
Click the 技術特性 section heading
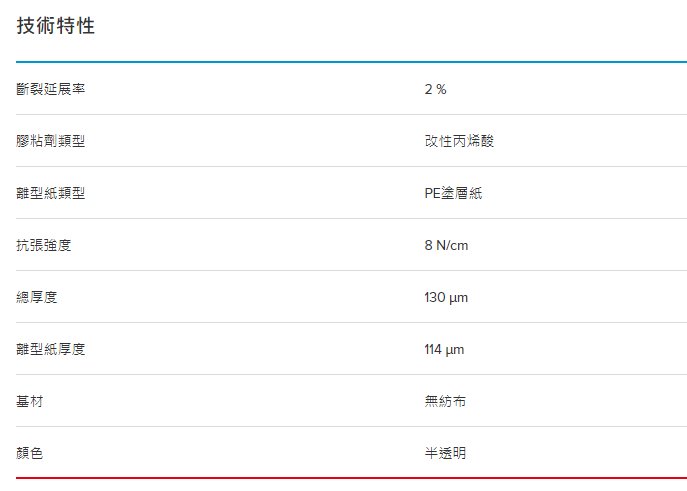(56, 26)
